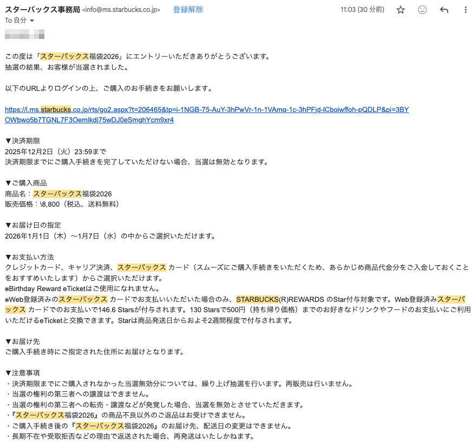Click the blurred label under To 自分
The image size is (476, 448).
click(x=24, y=35)
